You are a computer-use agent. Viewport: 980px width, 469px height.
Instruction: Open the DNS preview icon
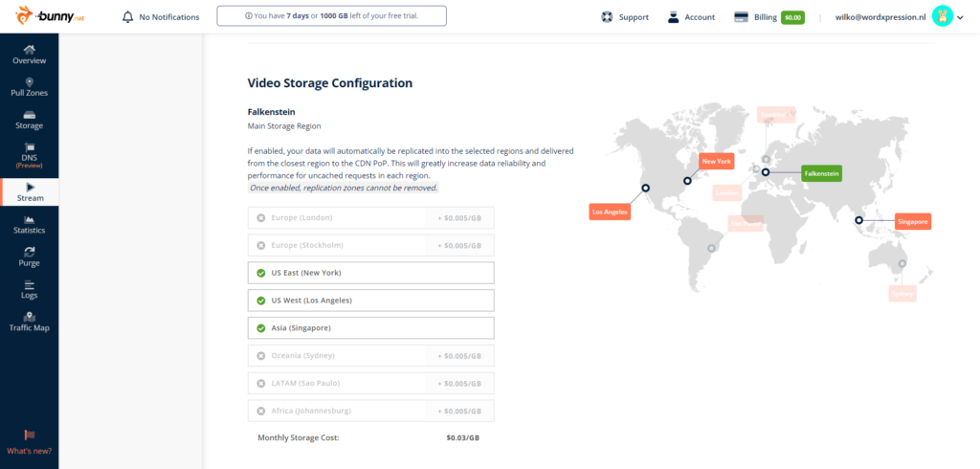click(x=30, y=147)
